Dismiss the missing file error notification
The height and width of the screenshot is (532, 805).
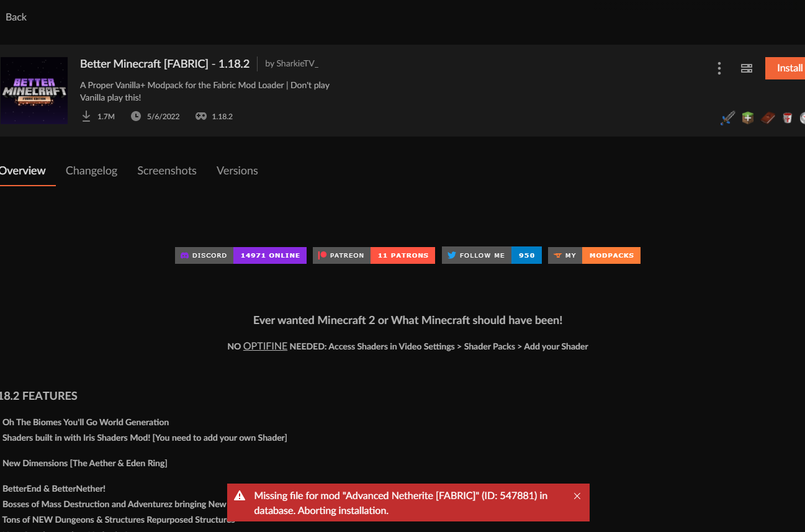pos(577,495)
